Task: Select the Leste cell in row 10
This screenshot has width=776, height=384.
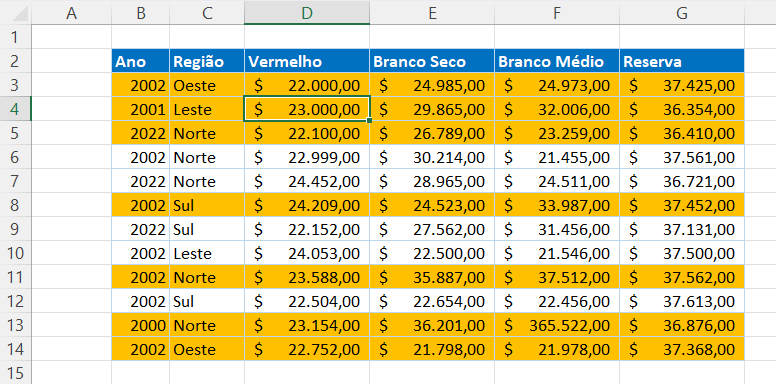Action: [207, 253]
